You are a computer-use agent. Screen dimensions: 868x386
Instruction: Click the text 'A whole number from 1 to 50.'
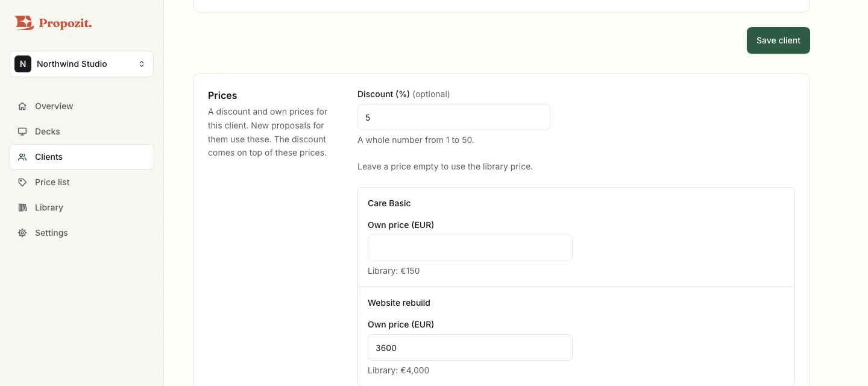pos(416,140)
